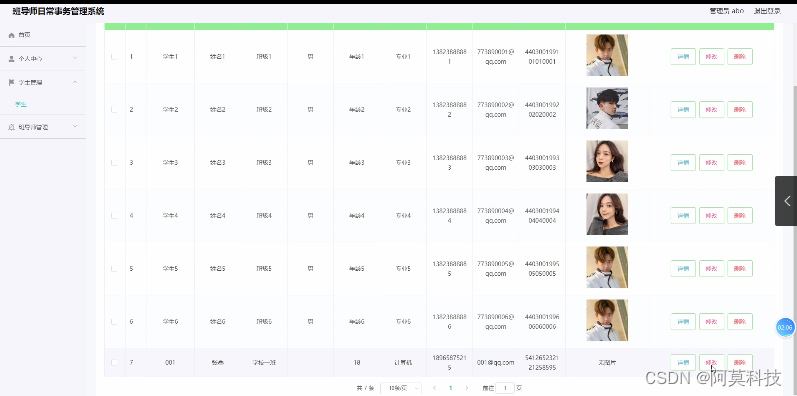Click 修改 for student row 2

click(712, 109)
